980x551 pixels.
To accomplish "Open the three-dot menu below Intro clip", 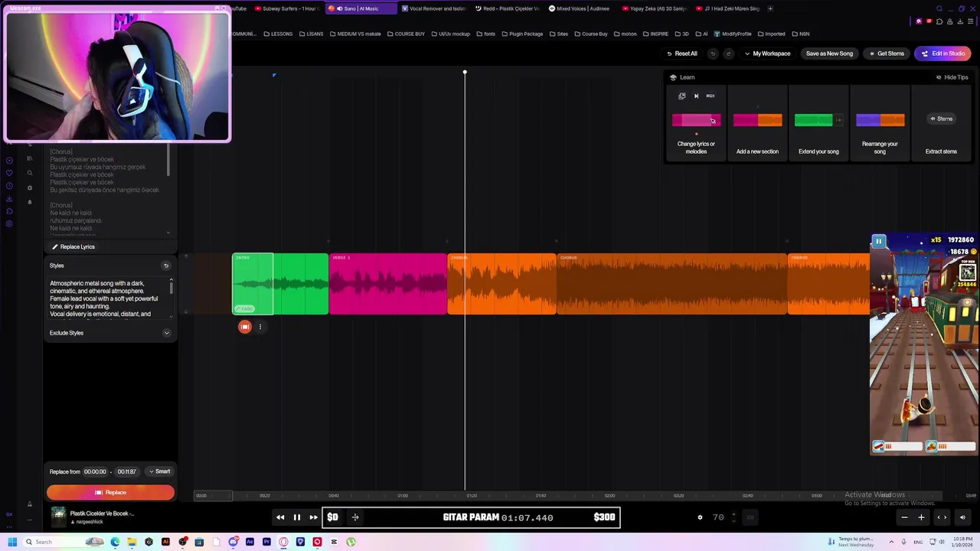I will tap(260, 327).
